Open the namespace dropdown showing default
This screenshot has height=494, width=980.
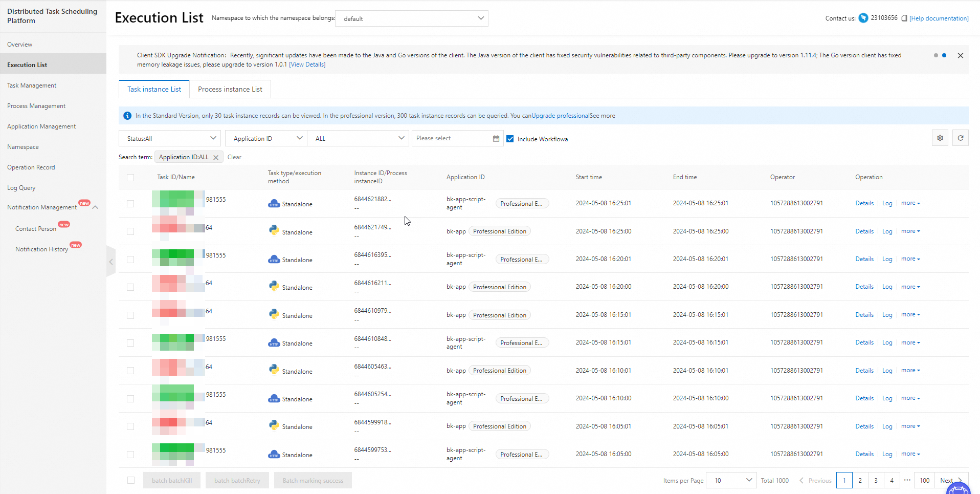point(412,18)
